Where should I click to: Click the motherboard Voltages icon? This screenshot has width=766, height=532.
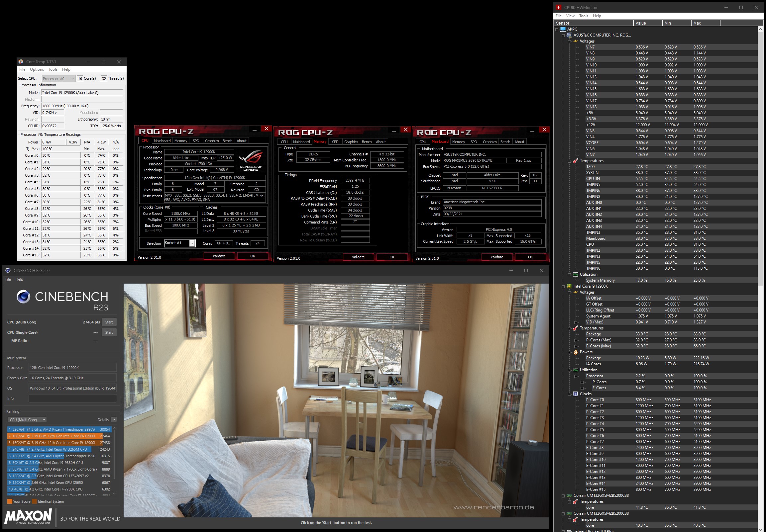pos(576,41)
